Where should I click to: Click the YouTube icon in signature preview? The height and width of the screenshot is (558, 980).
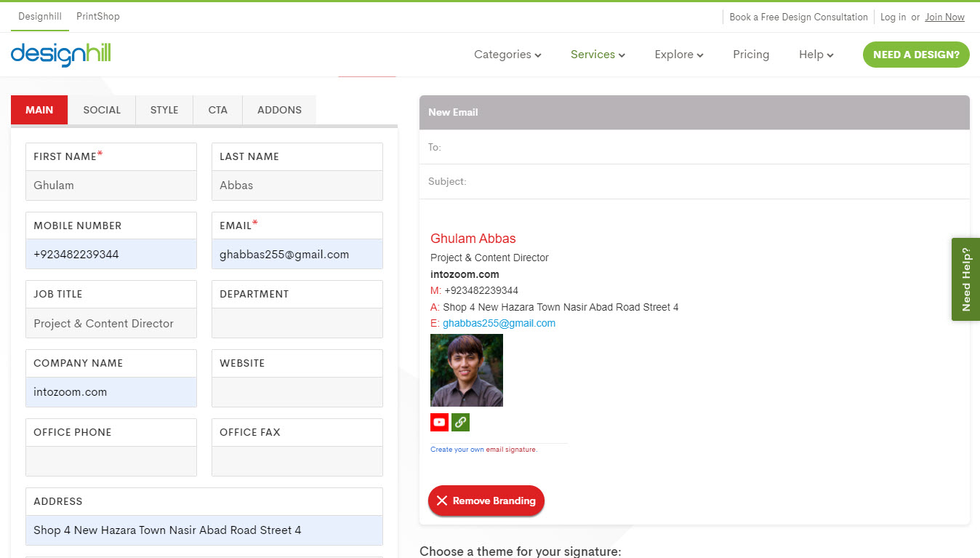click(x=439, y=422)
